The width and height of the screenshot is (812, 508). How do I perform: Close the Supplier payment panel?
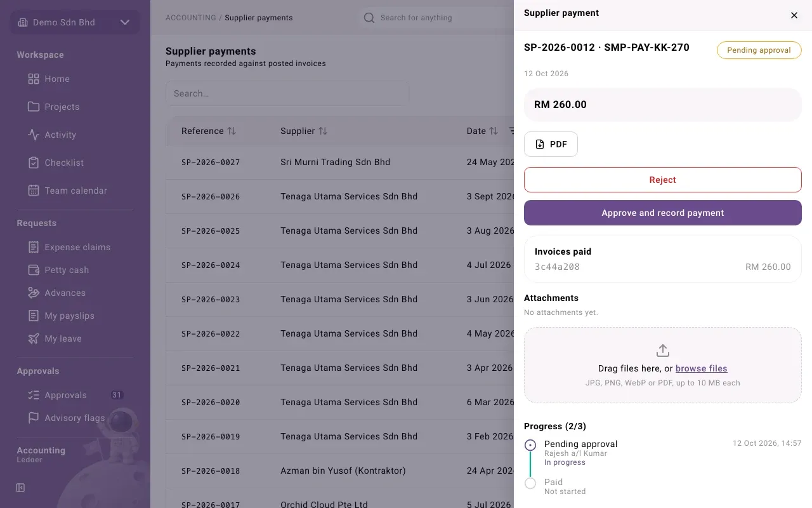click(x=794, y=15)
